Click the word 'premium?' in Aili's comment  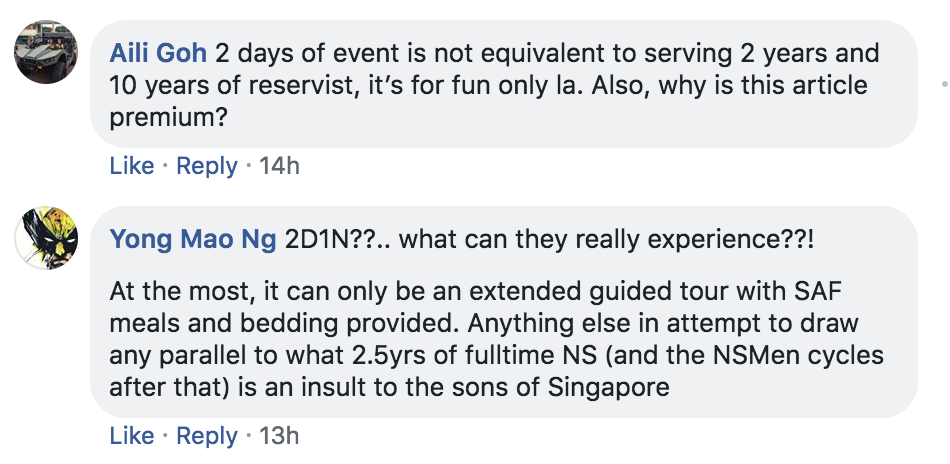[x=168, y=118]
